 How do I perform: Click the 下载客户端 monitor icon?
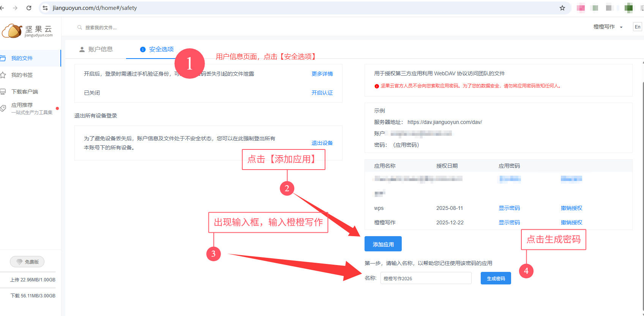(3, 92)
